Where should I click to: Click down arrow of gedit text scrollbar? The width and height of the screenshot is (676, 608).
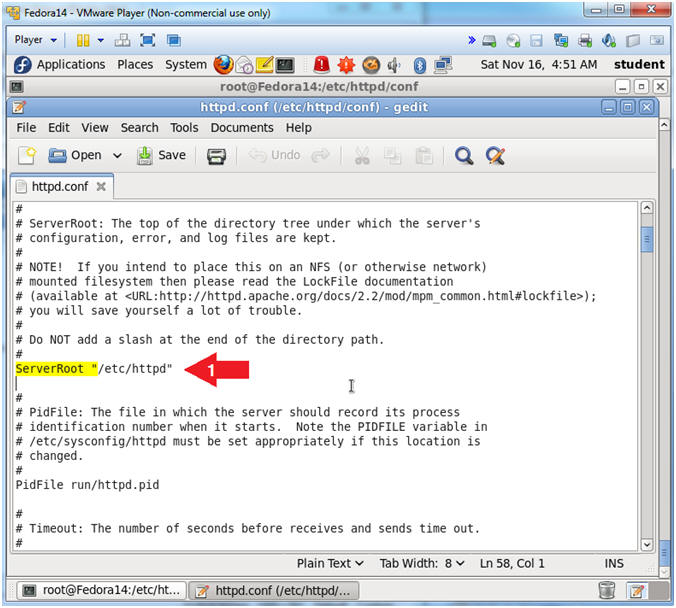647,545
